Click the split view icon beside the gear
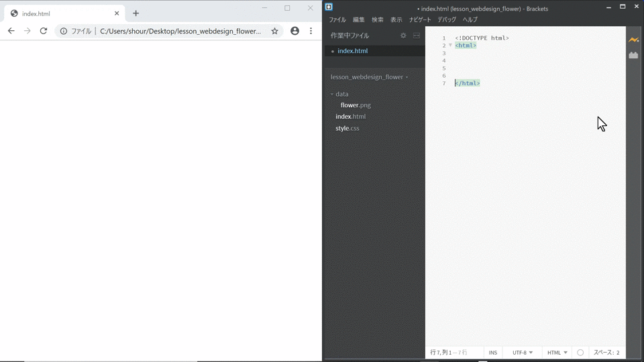 point(417,36)
